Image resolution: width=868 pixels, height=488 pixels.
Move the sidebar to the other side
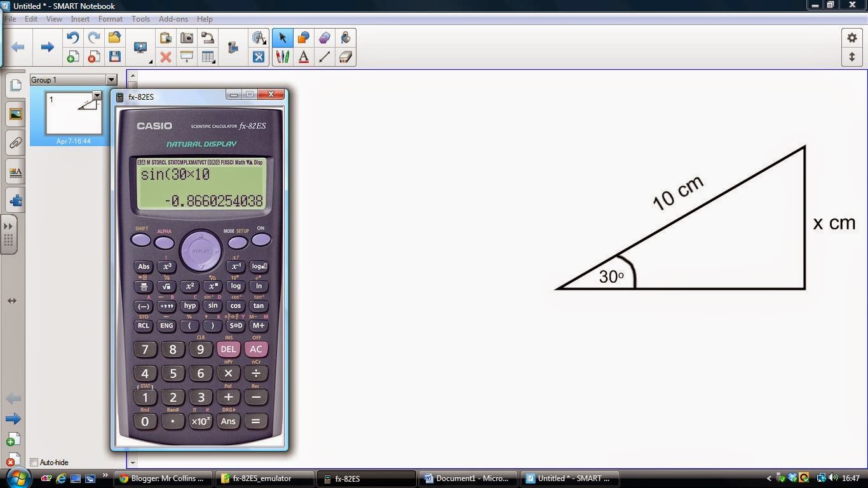click(12, 301)
